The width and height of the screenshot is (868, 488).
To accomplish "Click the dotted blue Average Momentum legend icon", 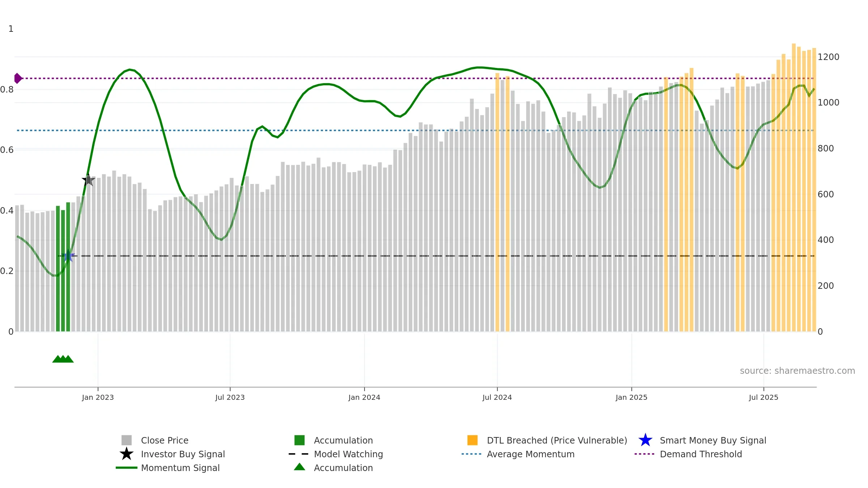I will tap(472, 454).
